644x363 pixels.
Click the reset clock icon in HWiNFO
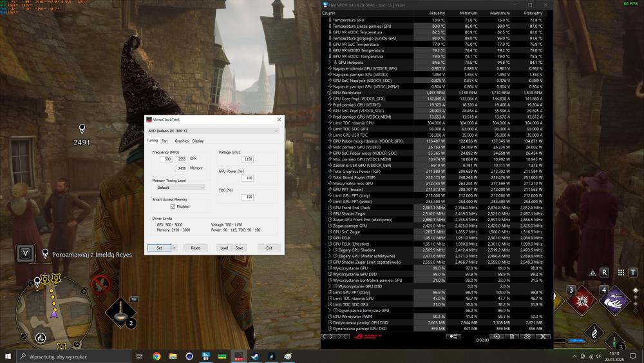point(497,336)
